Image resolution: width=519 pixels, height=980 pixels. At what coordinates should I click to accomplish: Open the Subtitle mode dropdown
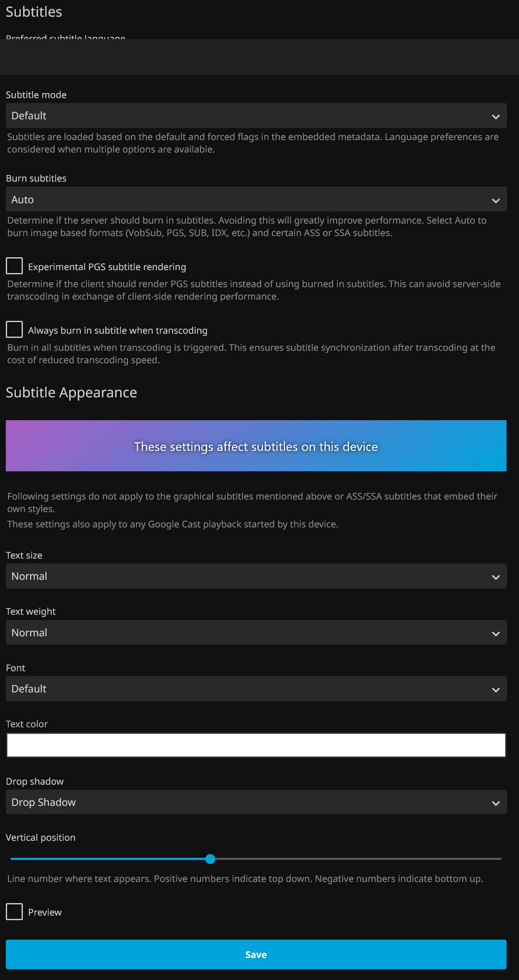pos(249,116)
